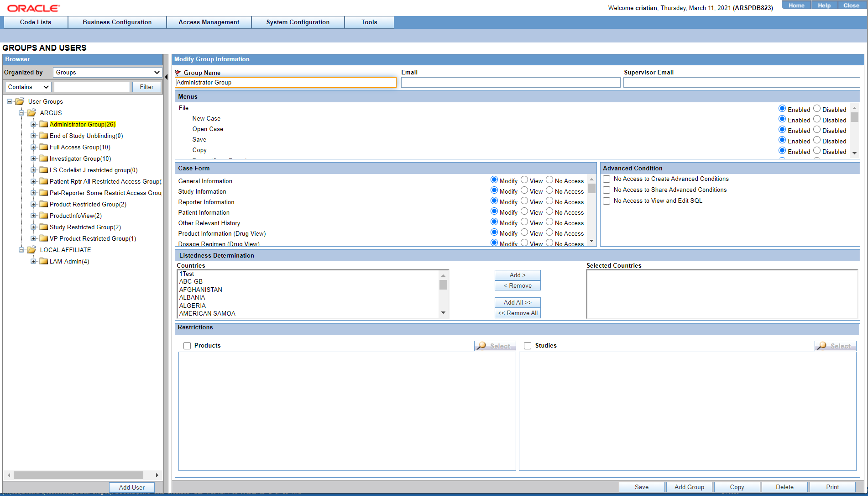868x496 pixels.
Task: Open the Code Lists menu
Action: [36, 22]
